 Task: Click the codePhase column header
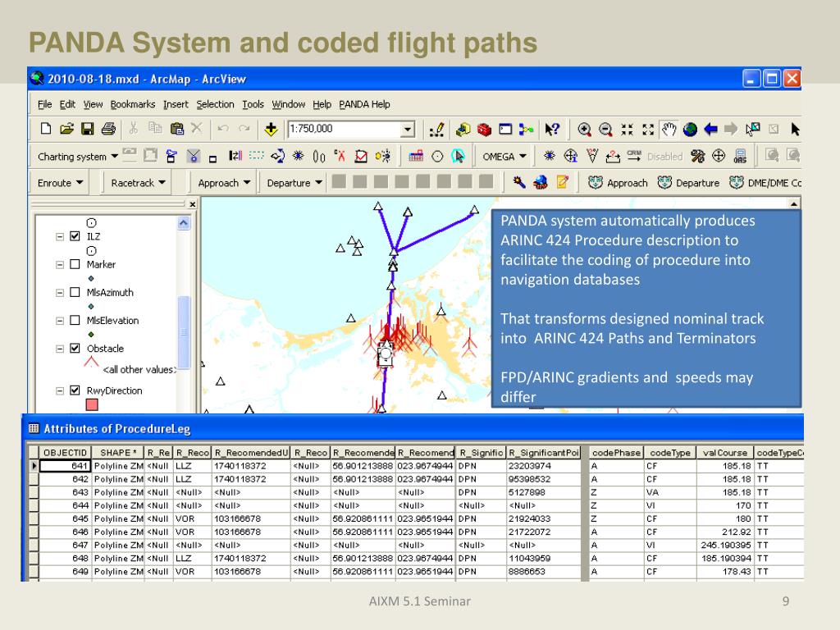tap(616, 453)
